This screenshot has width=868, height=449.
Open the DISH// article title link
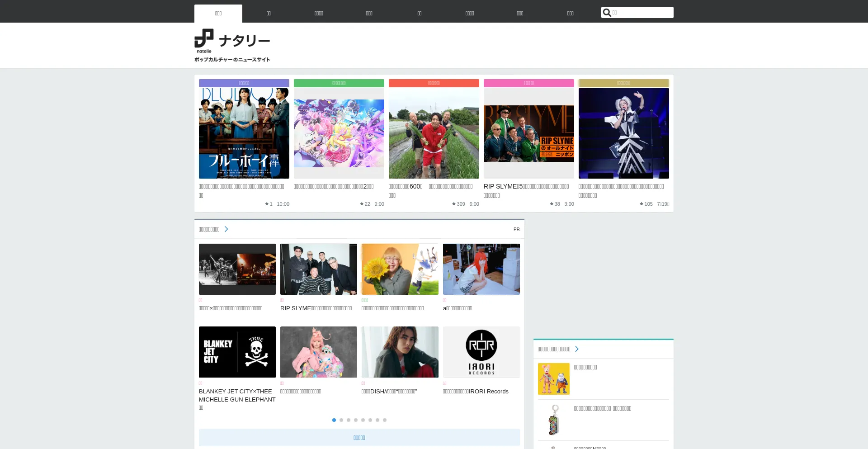click(389, 392)
